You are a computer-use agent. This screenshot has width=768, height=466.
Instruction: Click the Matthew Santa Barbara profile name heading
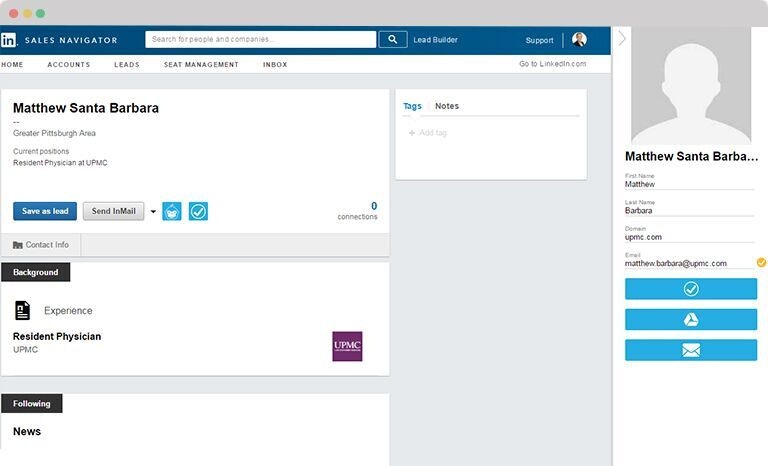[x=86, y=108]
